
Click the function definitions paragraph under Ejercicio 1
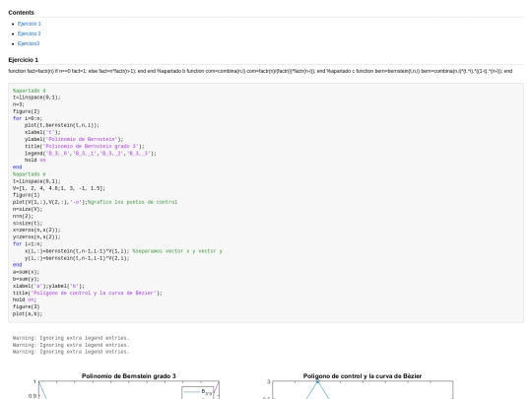[260, 71]
